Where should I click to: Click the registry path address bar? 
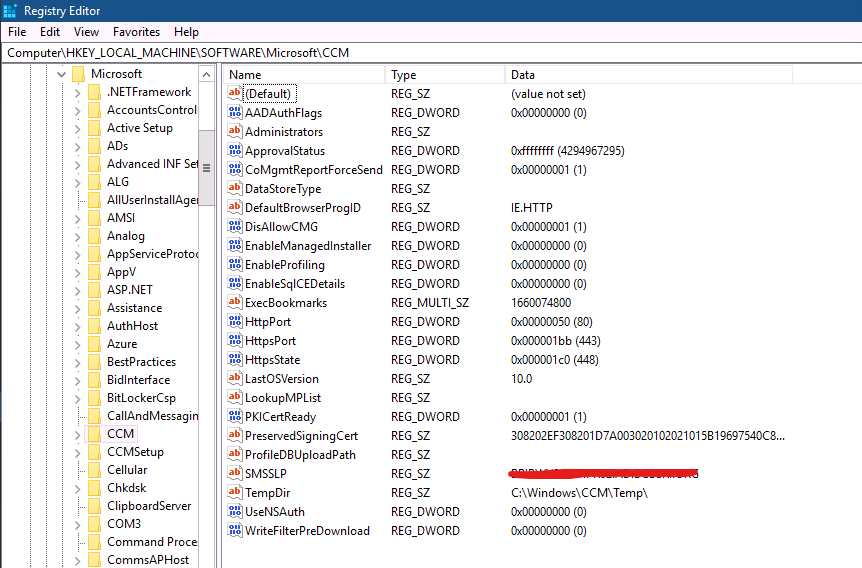coord(431,53)
